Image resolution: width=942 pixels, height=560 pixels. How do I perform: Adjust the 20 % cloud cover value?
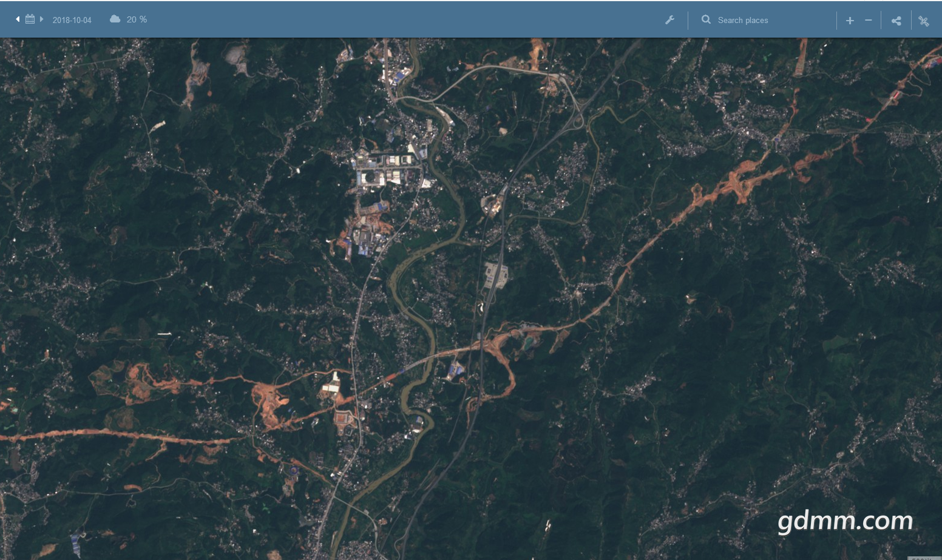coord(137,19)
